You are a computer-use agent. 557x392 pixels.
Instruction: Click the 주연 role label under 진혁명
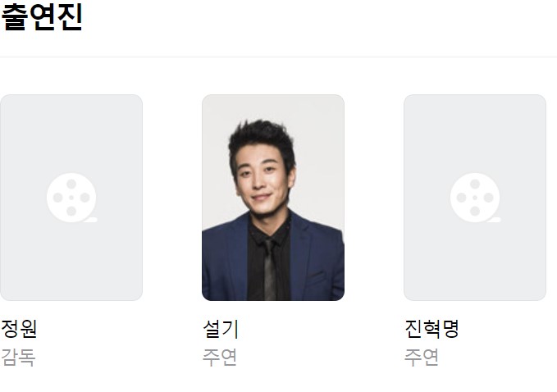click(x=422, y=358)
